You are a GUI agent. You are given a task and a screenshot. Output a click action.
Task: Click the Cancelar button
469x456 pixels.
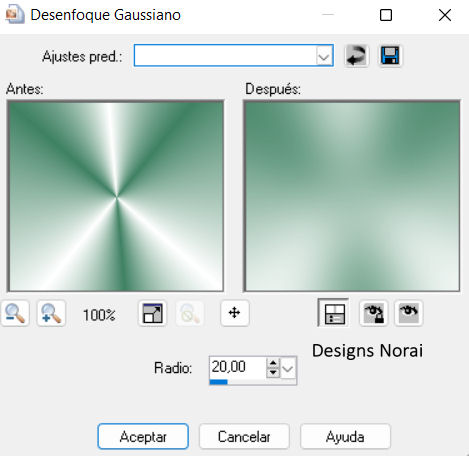coord(244,436)
